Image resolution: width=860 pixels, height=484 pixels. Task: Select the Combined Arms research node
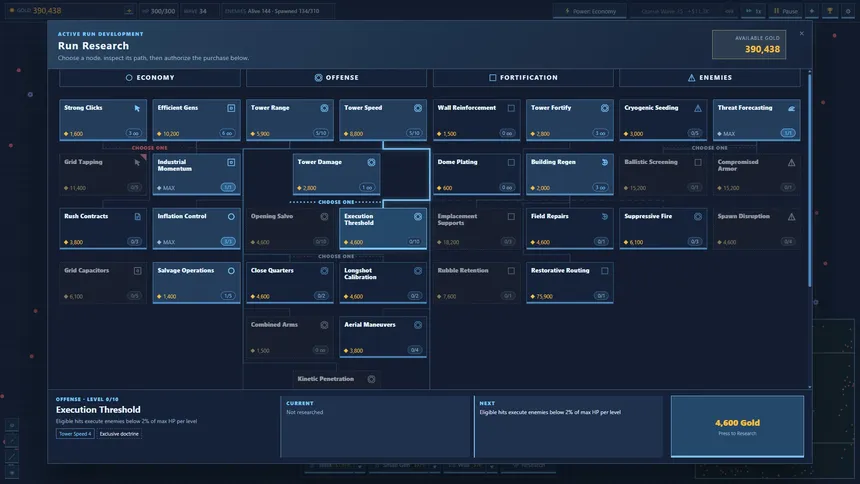pyautogui.click(x=290, y=337)
